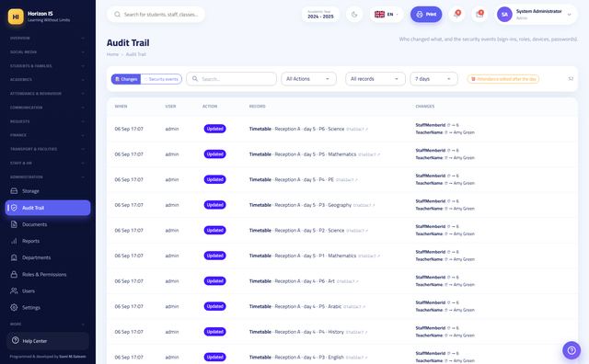Click the WHEN column header

pos(121,107)
